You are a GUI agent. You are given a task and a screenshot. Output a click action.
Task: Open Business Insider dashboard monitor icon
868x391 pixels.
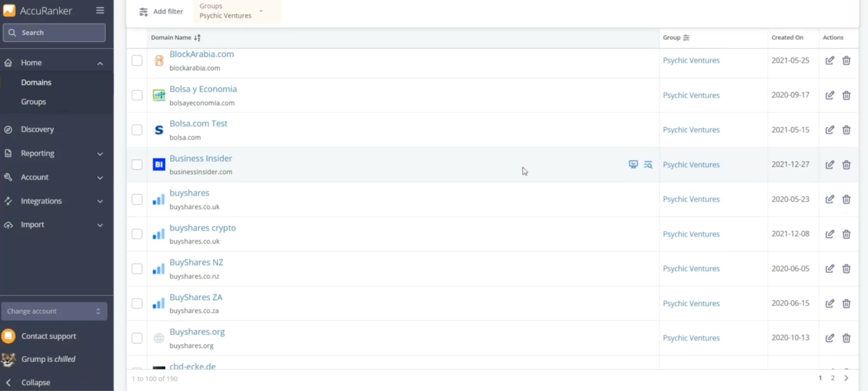[x=633, y=164]
